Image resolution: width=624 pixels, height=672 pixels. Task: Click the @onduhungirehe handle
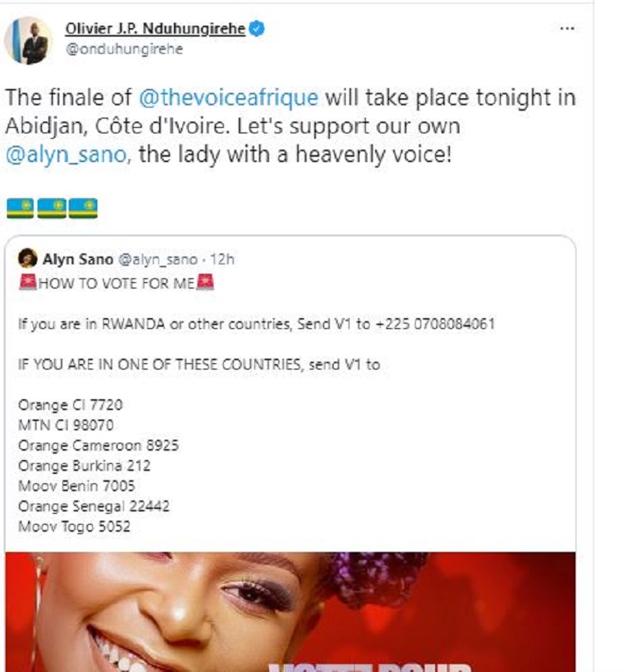(124, 49)
